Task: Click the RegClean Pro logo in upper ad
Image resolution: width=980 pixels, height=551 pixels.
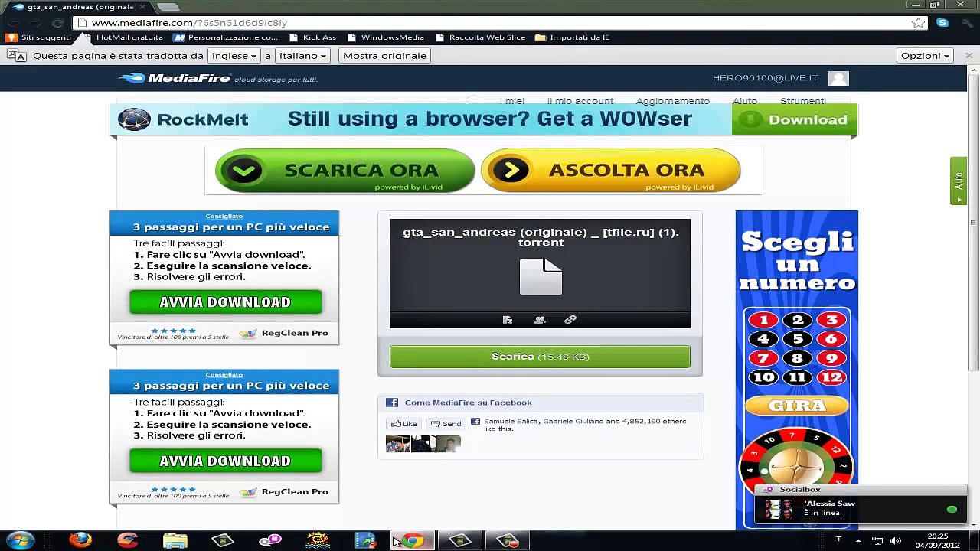Action: (x=284, y=333)
